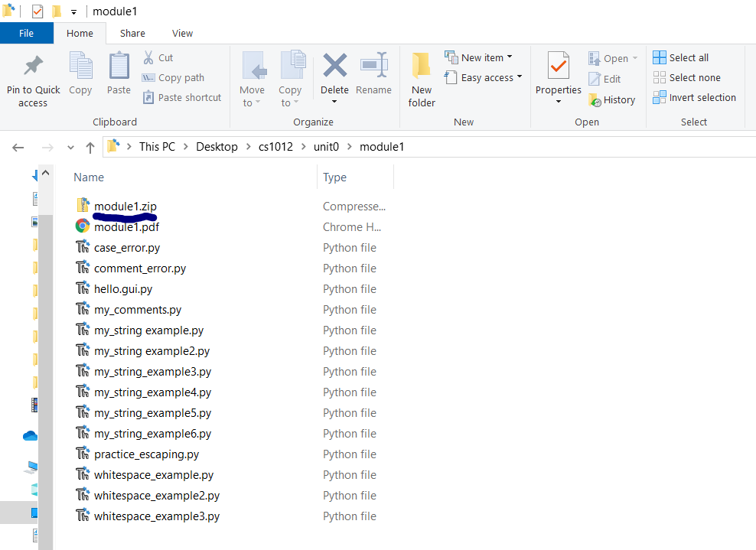
Task: Click the Pin to Quick access icon
Action: point(33,67)
